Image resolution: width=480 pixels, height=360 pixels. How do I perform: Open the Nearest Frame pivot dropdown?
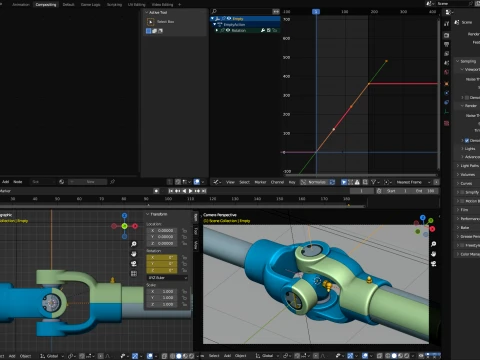tap(412, 182)
